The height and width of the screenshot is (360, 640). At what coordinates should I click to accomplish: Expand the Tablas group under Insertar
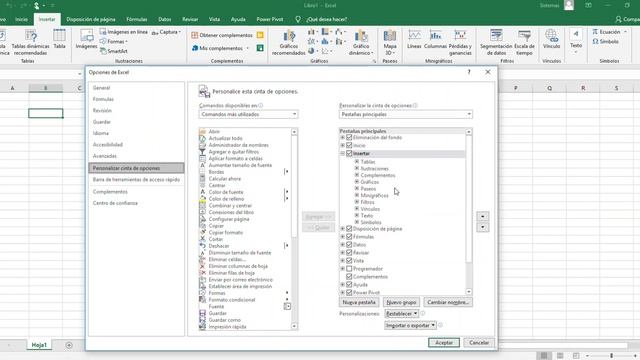pos(357,162)
